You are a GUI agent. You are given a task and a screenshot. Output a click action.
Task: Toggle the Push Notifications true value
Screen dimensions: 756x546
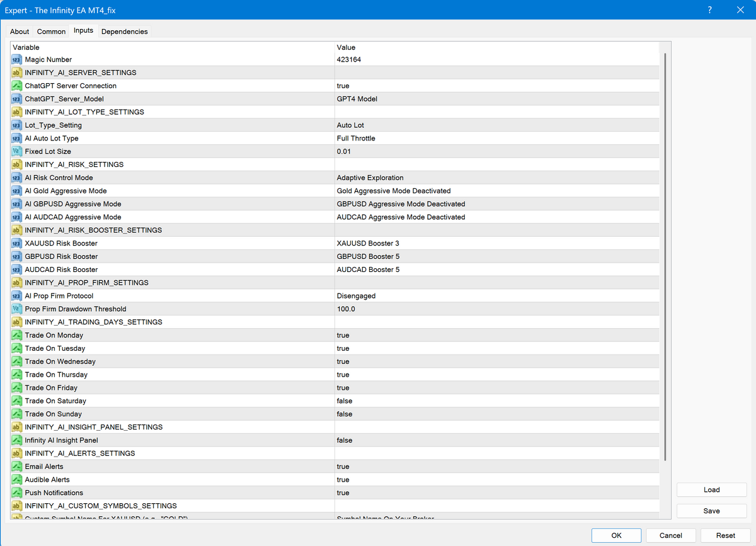[x=343, y=493]
